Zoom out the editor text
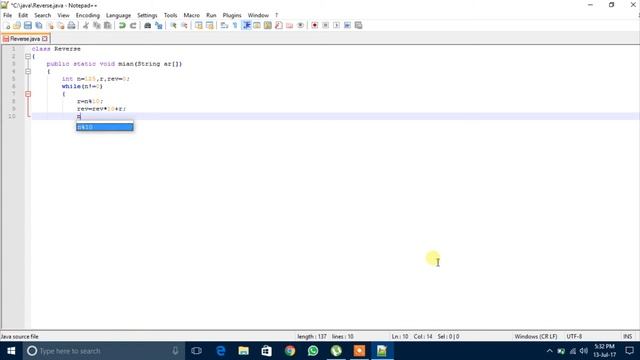 pos(184,25)
